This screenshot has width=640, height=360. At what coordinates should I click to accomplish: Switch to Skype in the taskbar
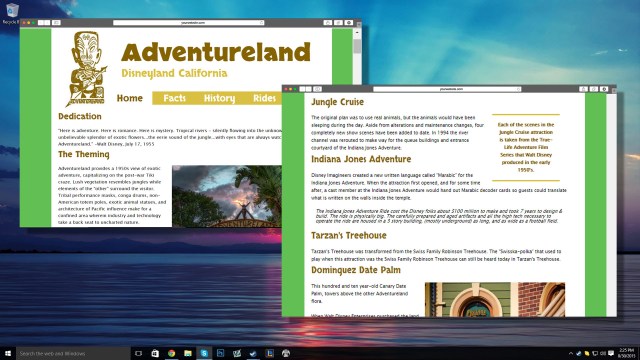(204, 353)
